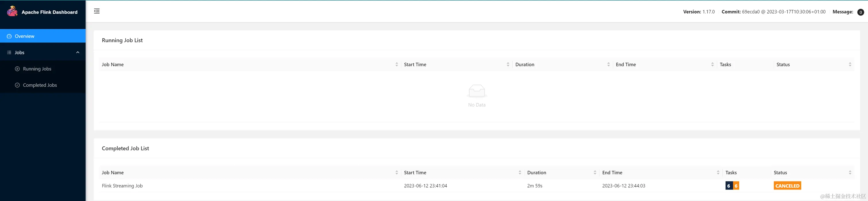Open the Overview page in the sidebar
868x201 pixels.
click(43, 36)
